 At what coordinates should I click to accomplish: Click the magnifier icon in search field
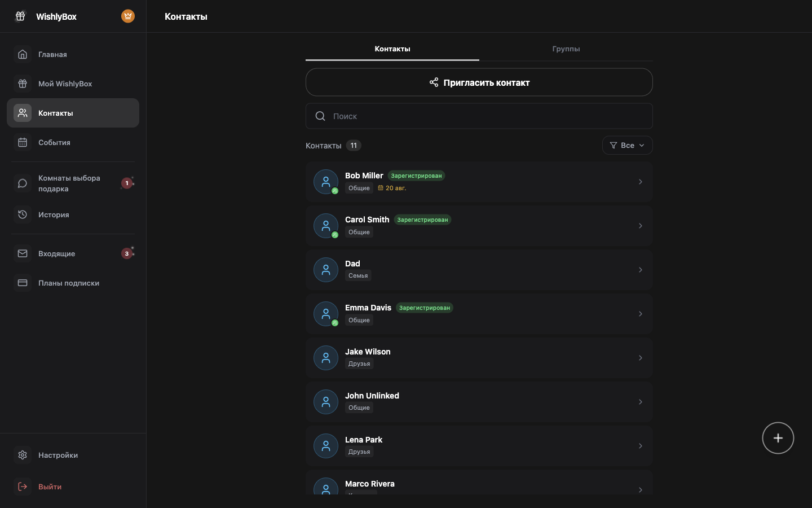tap(320, 116)
